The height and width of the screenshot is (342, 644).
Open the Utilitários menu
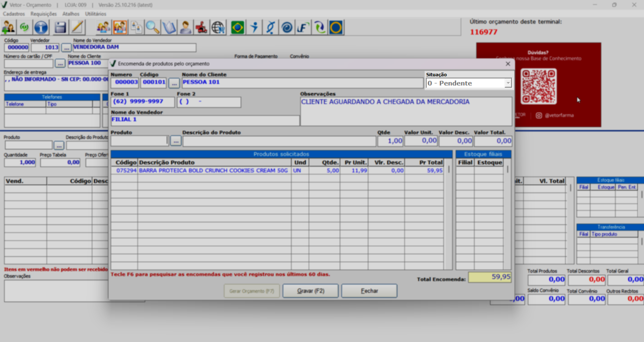point(95,14)
